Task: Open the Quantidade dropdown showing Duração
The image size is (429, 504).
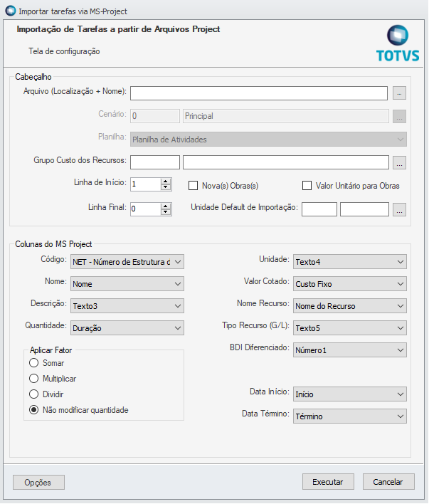Action: (x=127, y=328)
